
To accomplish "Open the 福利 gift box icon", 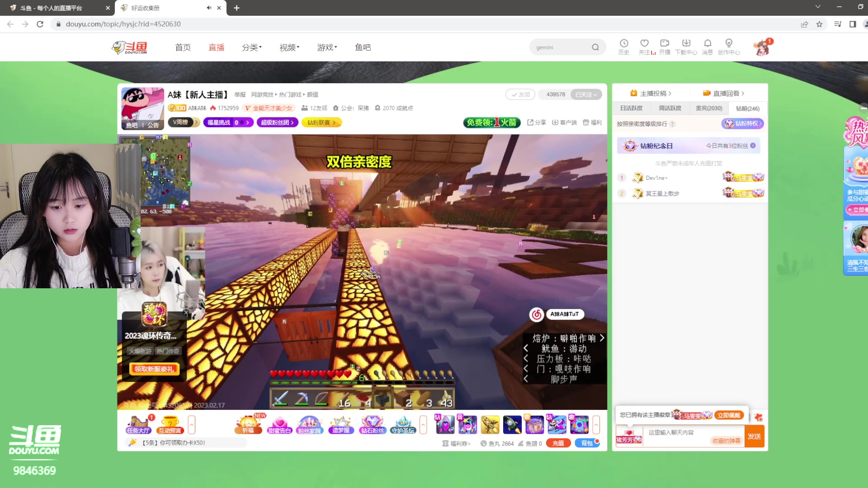I will (x=592, y=122).
